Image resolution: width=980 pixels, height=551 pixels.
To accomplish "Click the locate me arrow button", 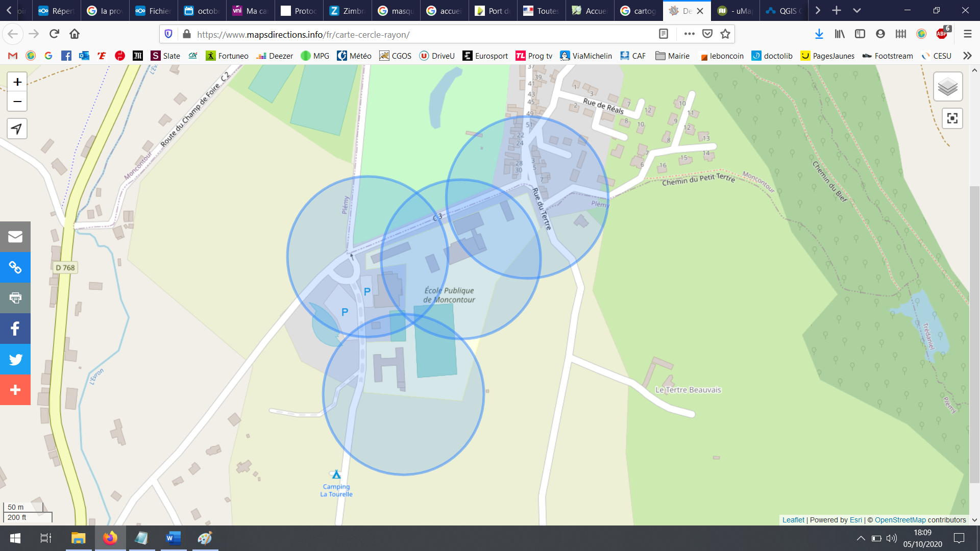I will pyautogui.click(x=17, y=129).
